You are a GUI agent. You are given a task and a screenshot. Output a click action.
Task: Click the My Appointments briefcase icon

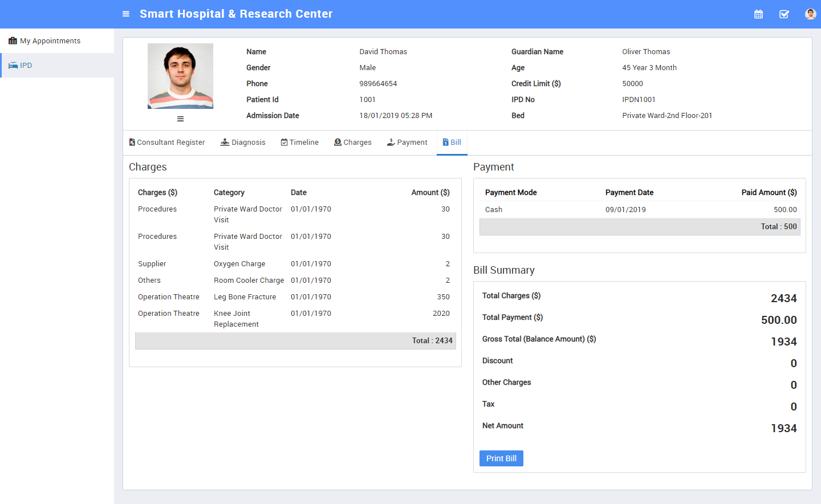click(x=13, y=41)
